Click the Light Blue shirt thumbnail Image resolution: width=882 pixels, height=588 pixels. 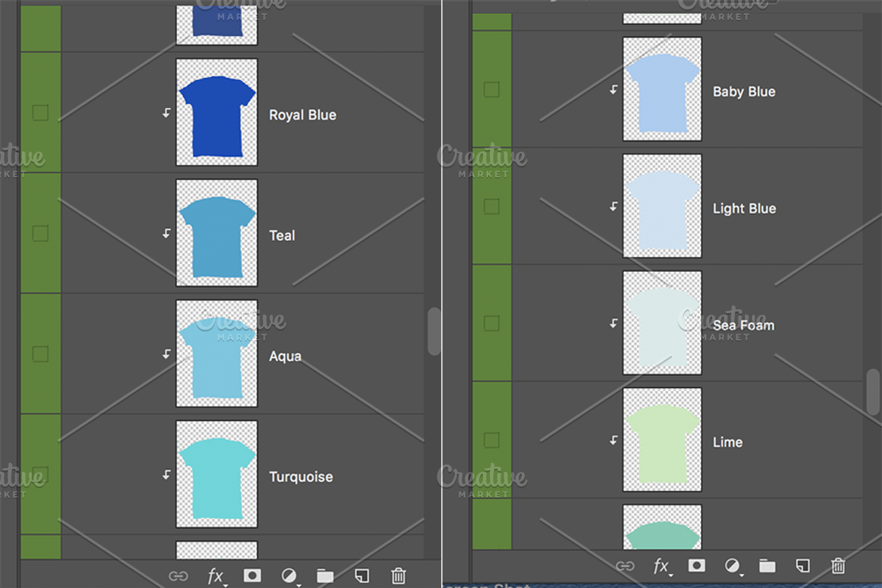click(x=662, y=206)
